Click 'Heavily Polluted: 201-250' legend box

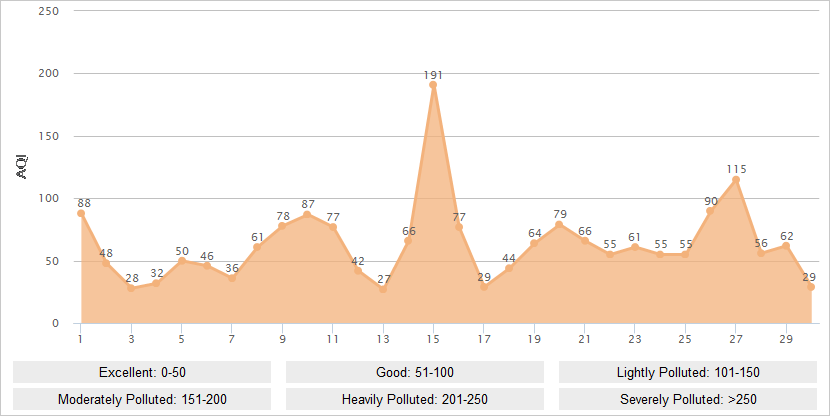415,399
